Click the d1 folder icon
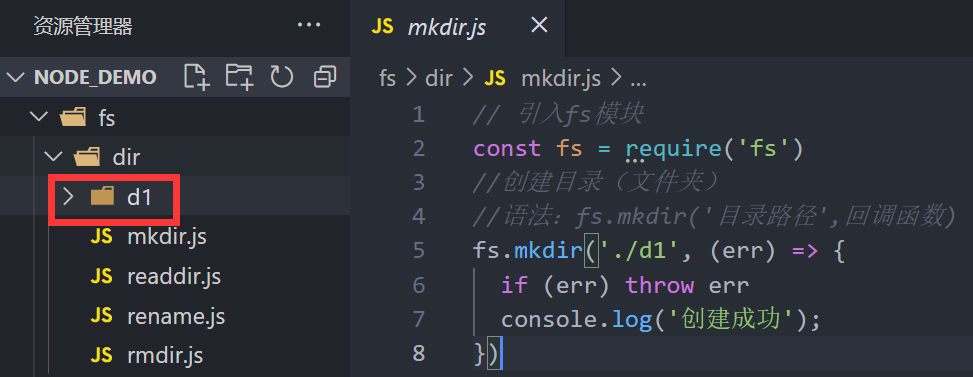973x377 pixels. click(102, 197)
